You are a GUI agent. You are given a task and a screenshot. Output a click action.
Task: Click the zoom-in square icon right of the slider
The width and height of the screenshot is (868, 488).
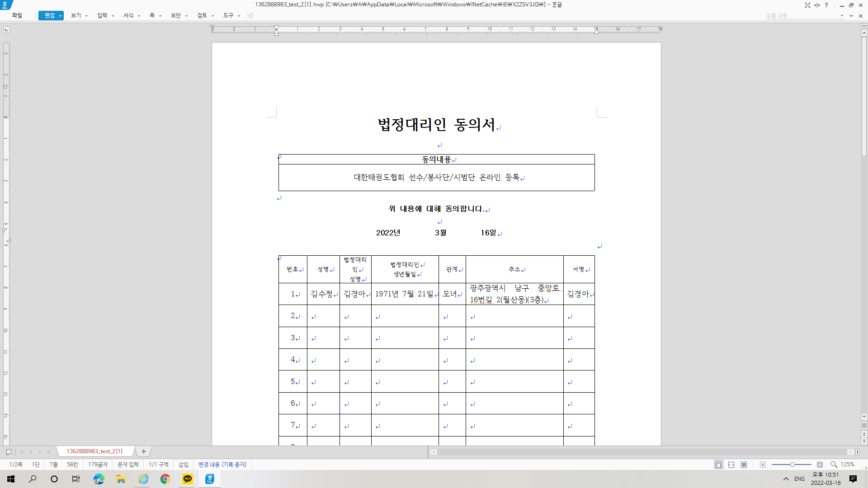click(820, 465)
